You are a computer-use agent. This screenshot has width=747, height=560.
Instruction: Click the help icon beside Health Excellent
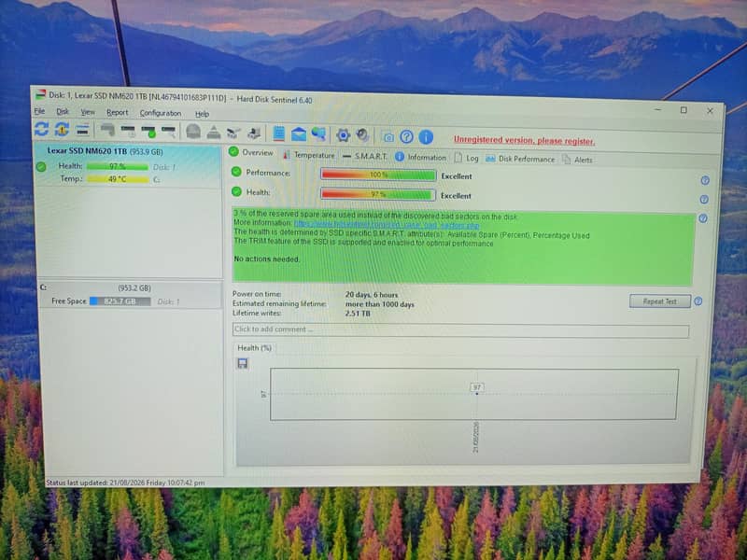coord(704,200)
